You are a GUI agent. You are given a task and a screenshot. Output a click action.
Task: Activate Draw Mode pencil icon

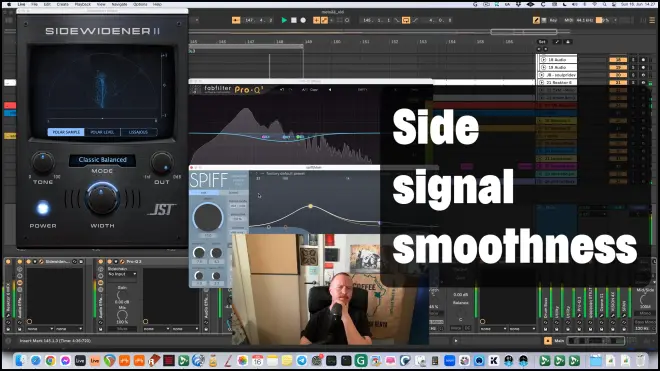pos(536,20)
